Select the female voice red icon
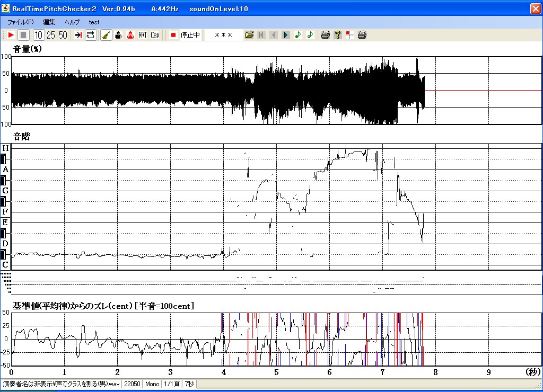Screen dimensions: 543x392 pyautogui.click(x=130, y=35)
